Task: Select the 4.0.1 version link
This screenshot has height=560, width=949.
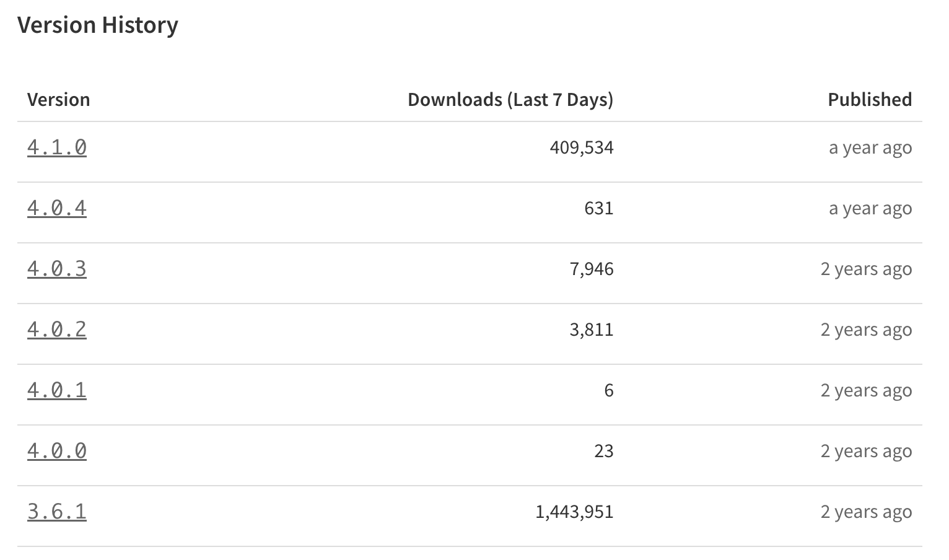Action: tap(57, 390)
